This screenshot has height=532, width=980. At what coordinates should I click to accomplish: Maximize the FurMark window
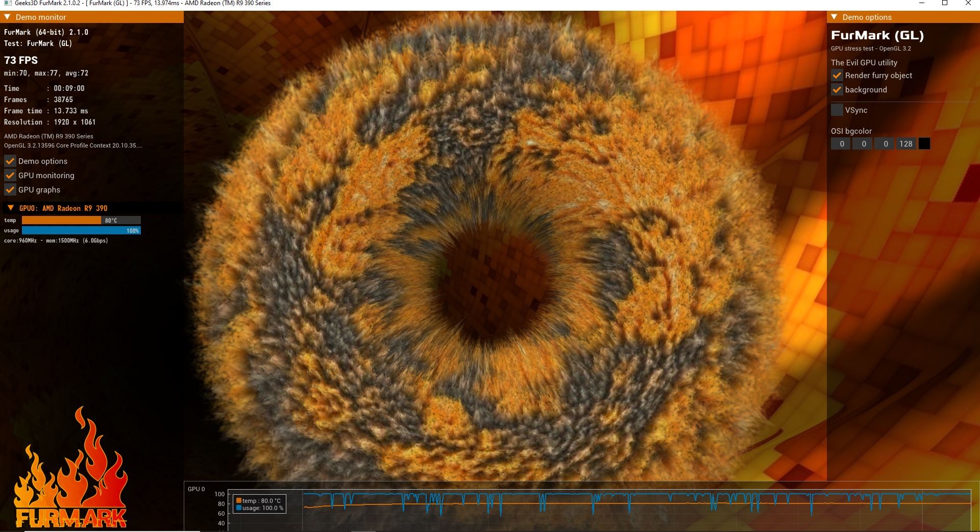pyautogui.click(x=945, y=4)
